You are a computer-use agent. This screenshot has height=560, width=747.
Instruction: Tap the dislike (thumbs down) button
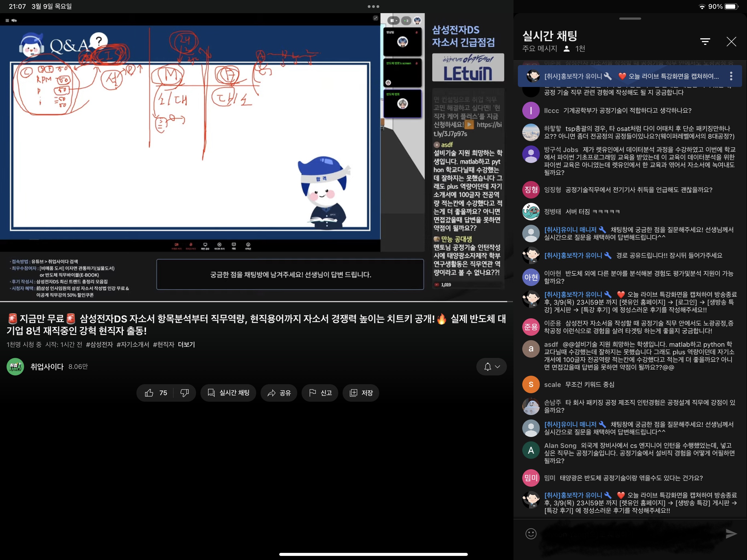184,392
